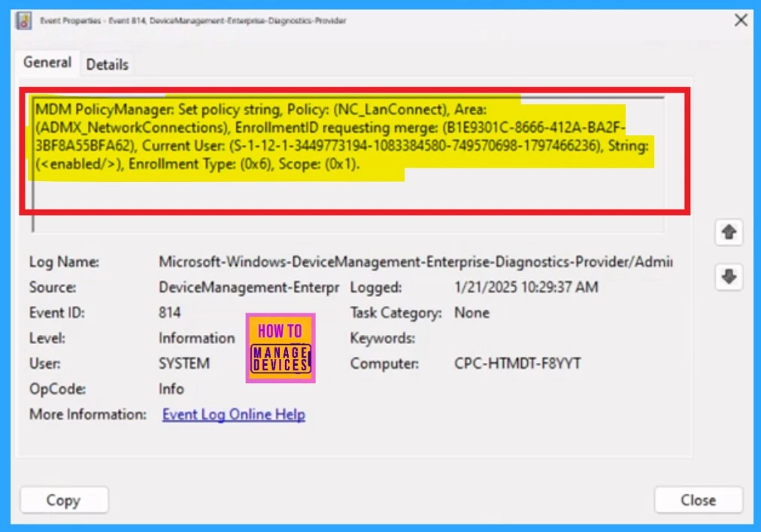
Task: Open the Event Log Online Help link
Action: pyautogui.click(x=233, y=415)
